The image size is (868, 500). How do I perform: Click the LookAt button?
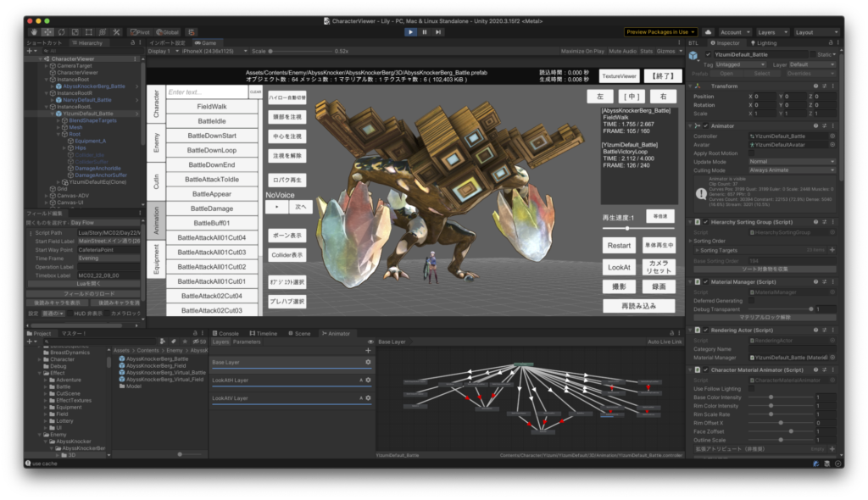(x=619, y=268)
